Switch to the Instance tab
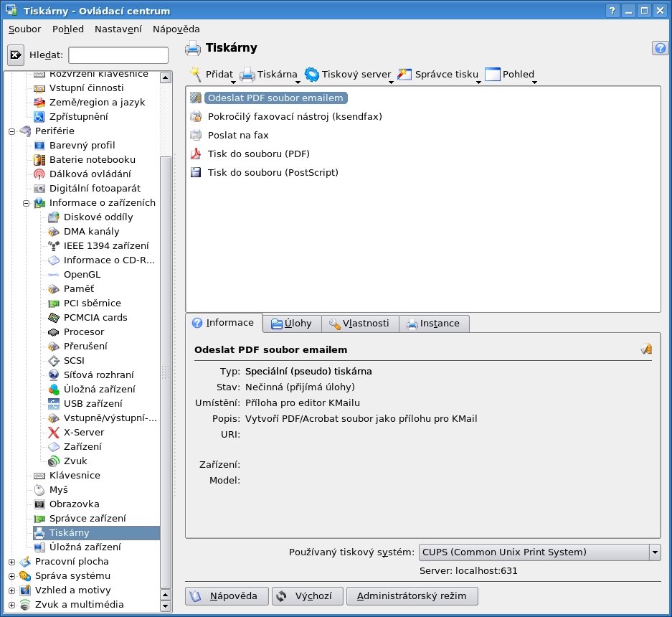 click(434, 324)
